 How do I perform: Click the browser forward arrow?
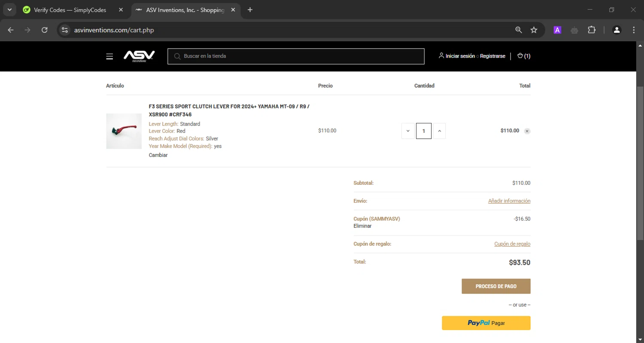pos(27,30)
